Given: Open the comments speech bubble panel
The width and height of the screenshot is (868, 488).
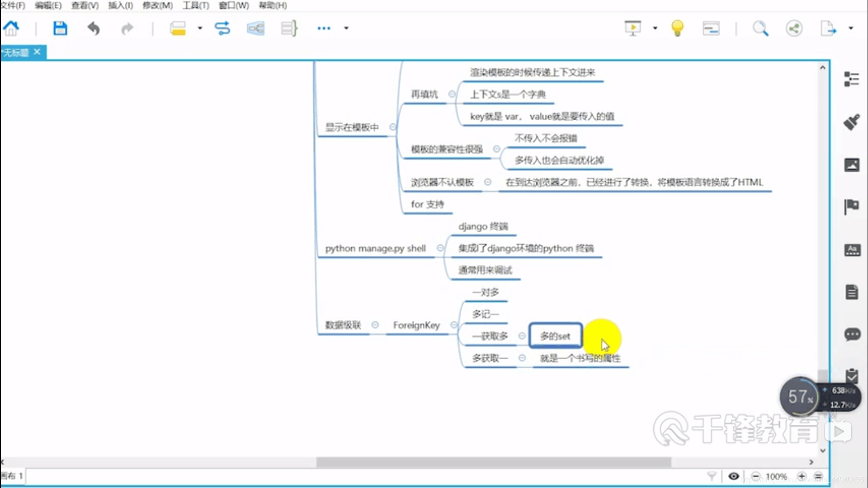Looking at the screenshot, I should tap(852, 334).
